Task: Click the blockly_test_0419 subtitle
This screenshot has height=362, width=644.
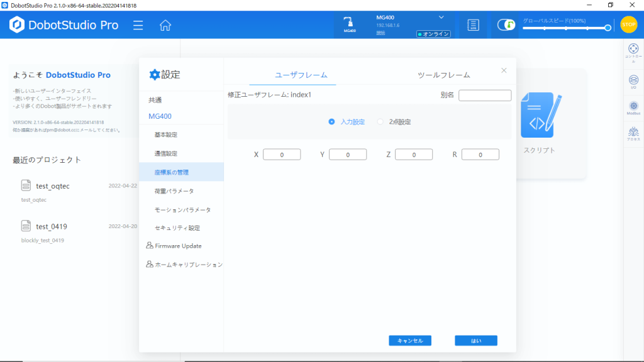Action: click(x=43, y=241)
